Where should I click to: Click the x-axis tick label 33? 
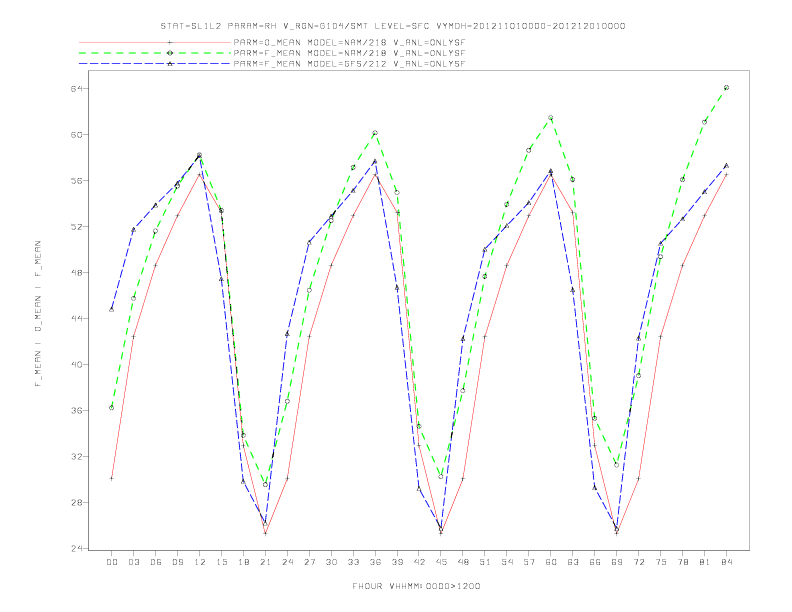point(353,562)
